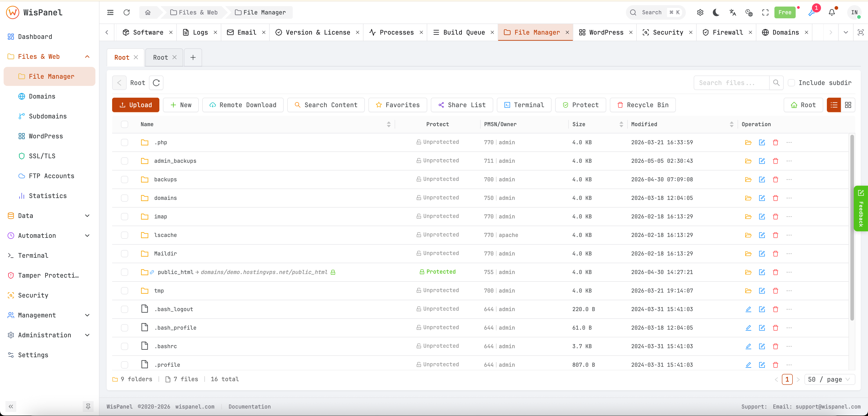The image size is (868, 416).
Task: Add a new file manager tab
Action: (193, 57)
